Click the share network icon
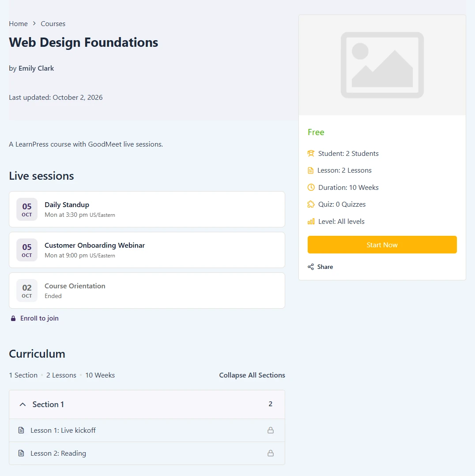The height and width of the screenshot is (476, 475). pos(311,267)
